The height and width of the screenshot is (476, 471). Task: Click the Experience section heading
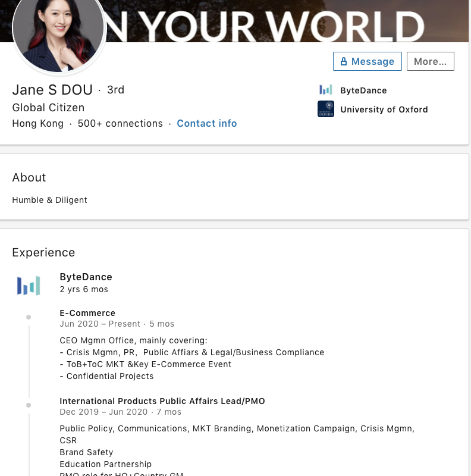43,252
